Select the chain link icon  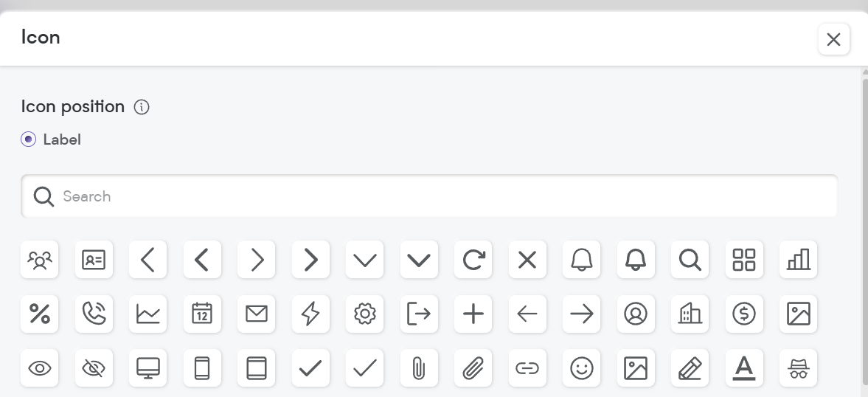coord(527,367)
